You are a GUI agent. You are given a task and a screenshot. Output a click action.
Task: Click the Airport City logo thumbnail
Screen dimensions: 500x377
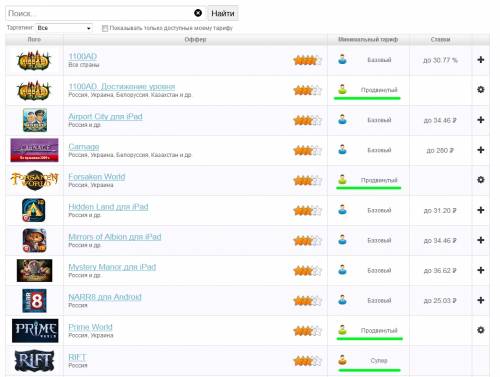point(35,120)
